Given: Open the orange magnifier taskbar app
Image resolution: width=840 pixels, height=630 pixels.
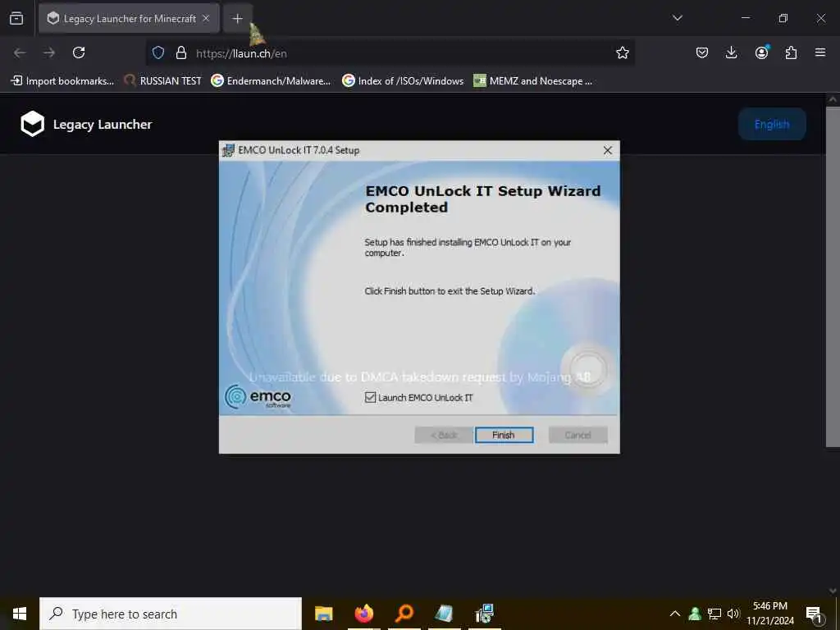Looking at the screenshot, I should [404, 614].
